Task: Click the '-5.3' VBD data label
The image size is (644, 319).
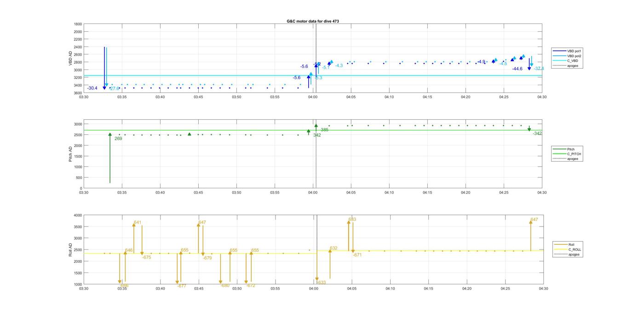Action: 317,78
